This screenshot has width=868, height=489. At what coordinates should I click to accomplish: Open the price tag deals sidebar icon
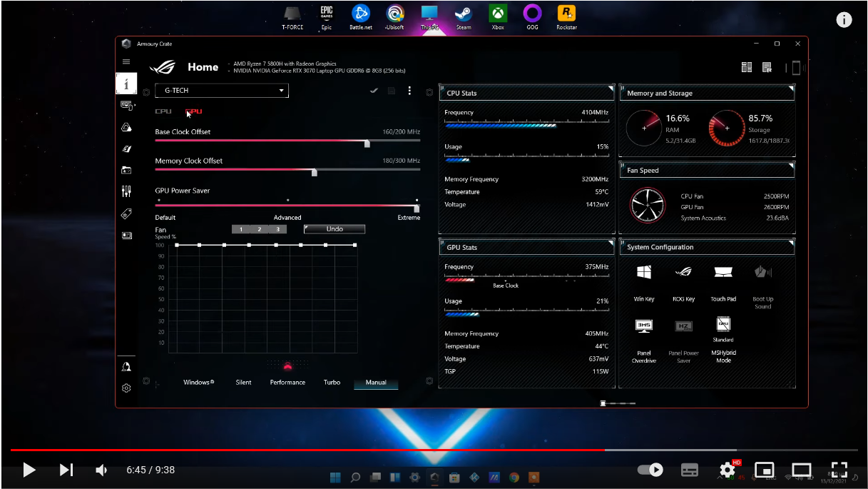click(x=126, y=213)
